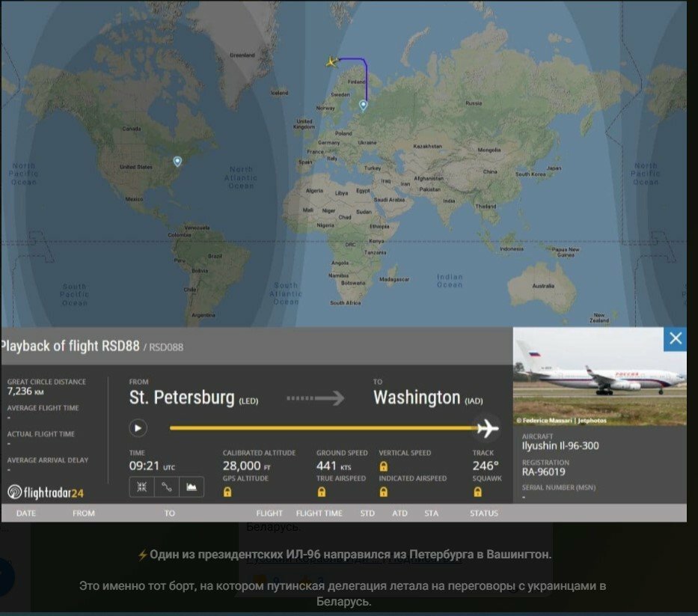Viewport: 698px width, 616px height.
Task: Toggle the flight route path icon
Action: [x=167, y=487]
